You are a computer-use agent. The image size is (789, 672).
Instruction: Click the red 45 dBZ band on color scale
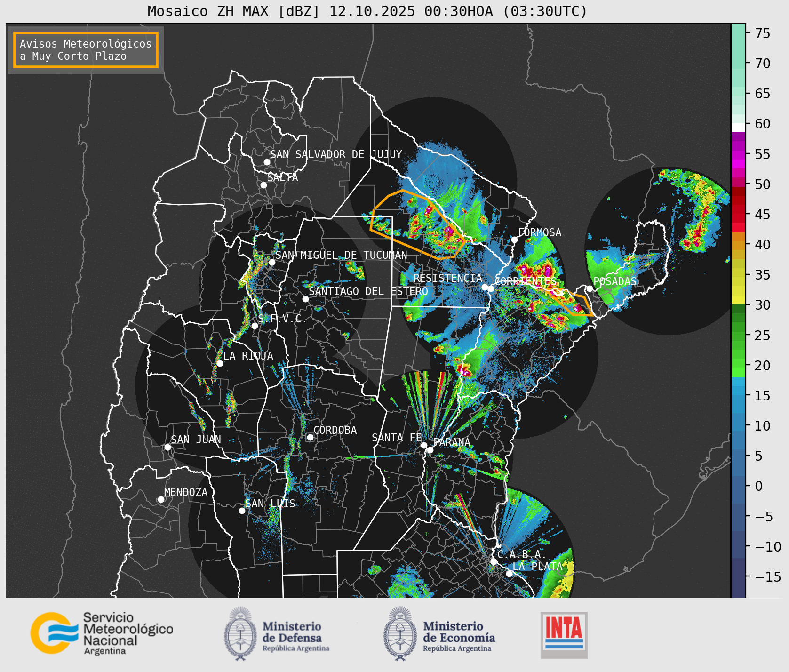click(738, 214)
